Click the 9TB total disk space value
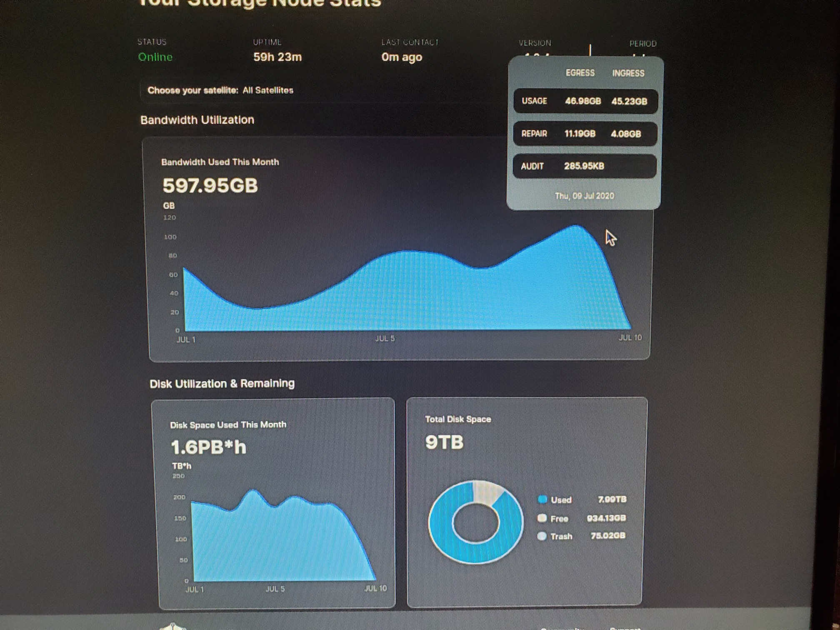 click(x=444, y=442)
